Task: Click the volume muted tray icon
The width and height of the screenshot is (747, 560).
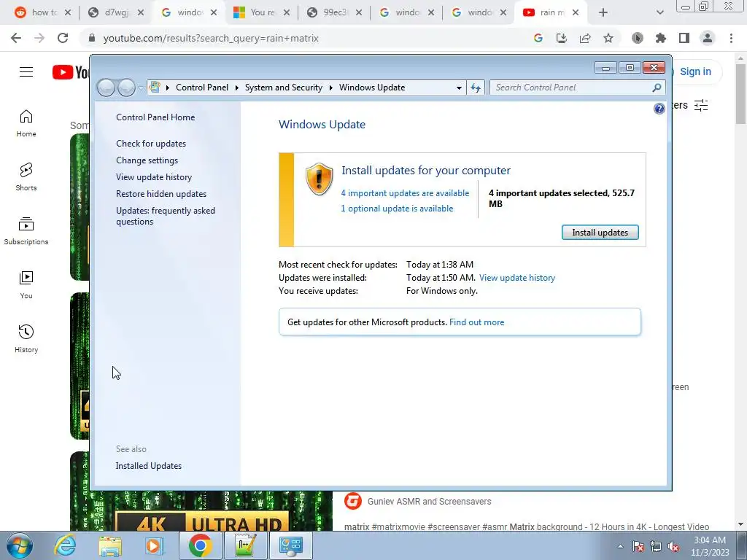Action: click(x=673, y=547)
